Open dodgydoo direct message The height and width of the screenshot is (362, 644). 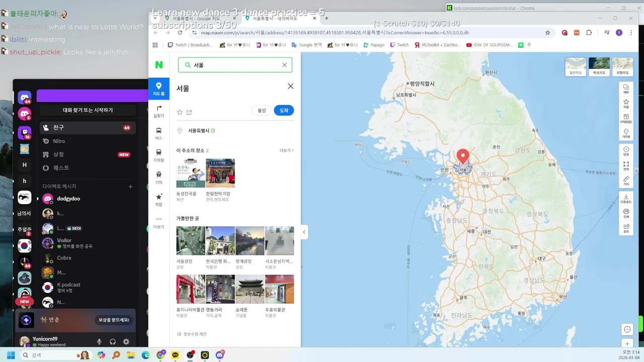87,199
